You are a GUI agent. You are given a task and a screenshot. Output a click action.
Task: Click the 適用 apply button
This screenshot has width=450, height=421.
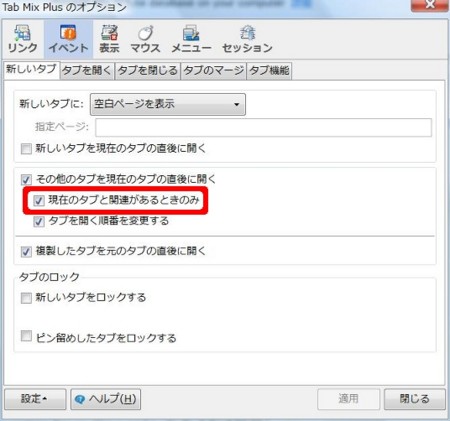348,399
